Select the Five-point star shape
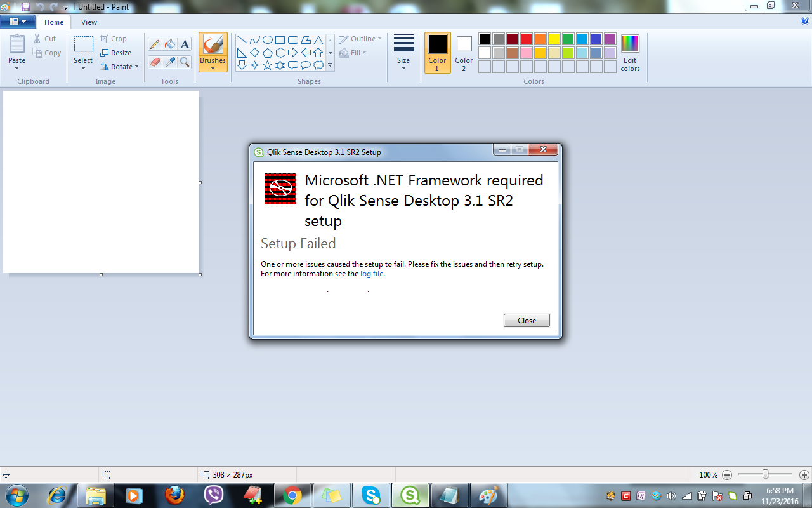812x508 pixels. click(267, 65)
